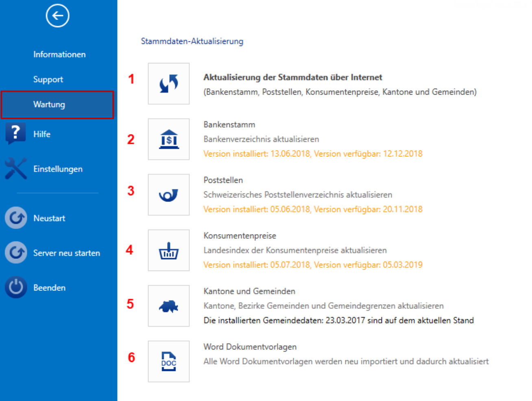Click the 'Stammdaten-Aktualisierung' section heading

coord(192,41)
